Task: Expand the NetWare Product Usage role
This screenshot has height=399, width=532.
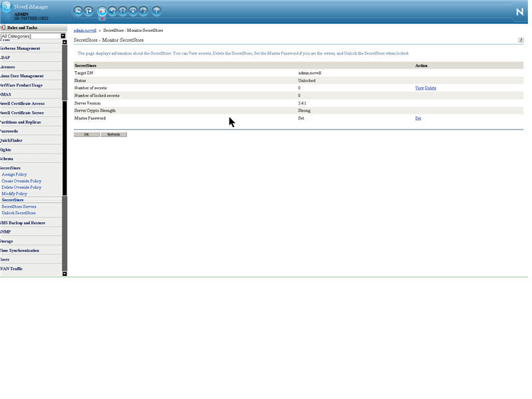Action: 21,85
